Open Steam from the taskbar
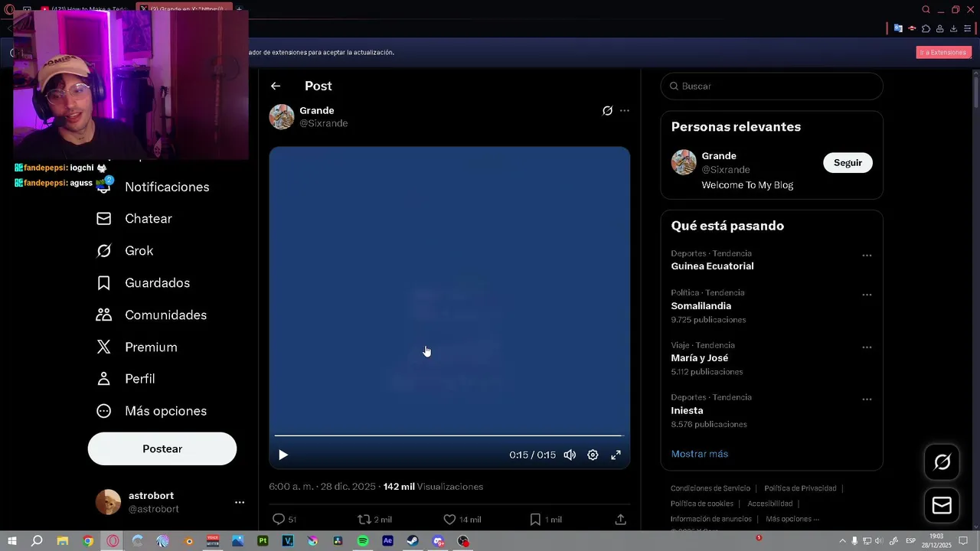 pyautogui.click(x=413, y=541)
